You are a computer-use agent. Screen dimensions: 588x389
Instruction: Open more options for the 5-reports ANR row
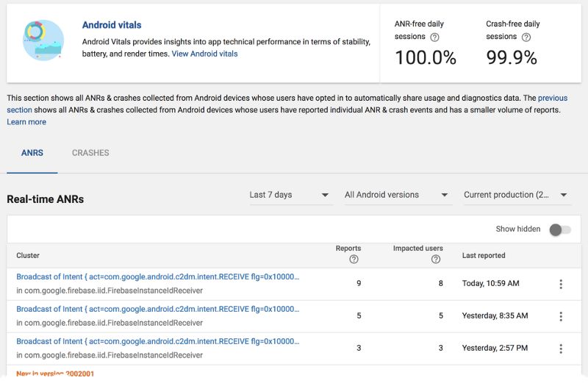[561, 316]
